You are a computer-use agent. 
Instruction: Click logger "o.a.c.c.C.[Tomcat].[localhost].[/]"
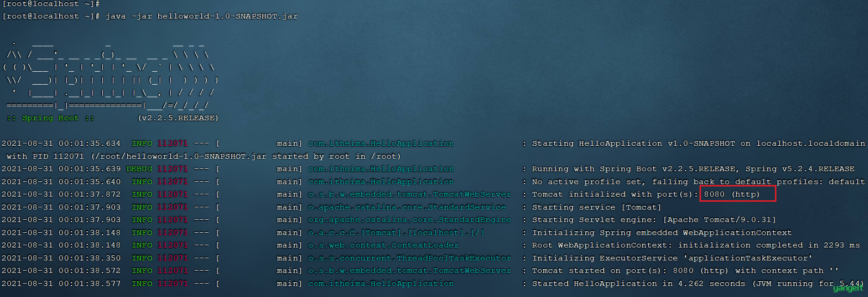(x=397, y=233)
